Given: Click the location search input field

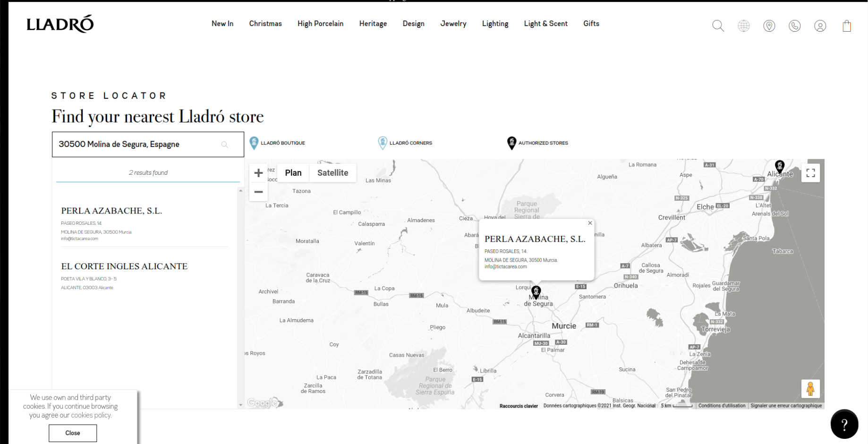Looking at the screenshot, I should point(148,145).
